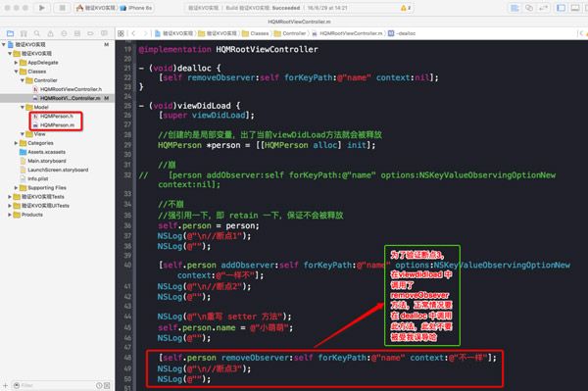This screenshot has height=391, width=588.
Task: Click the code text 'self.person = person;'
Action: coord(209,225)
